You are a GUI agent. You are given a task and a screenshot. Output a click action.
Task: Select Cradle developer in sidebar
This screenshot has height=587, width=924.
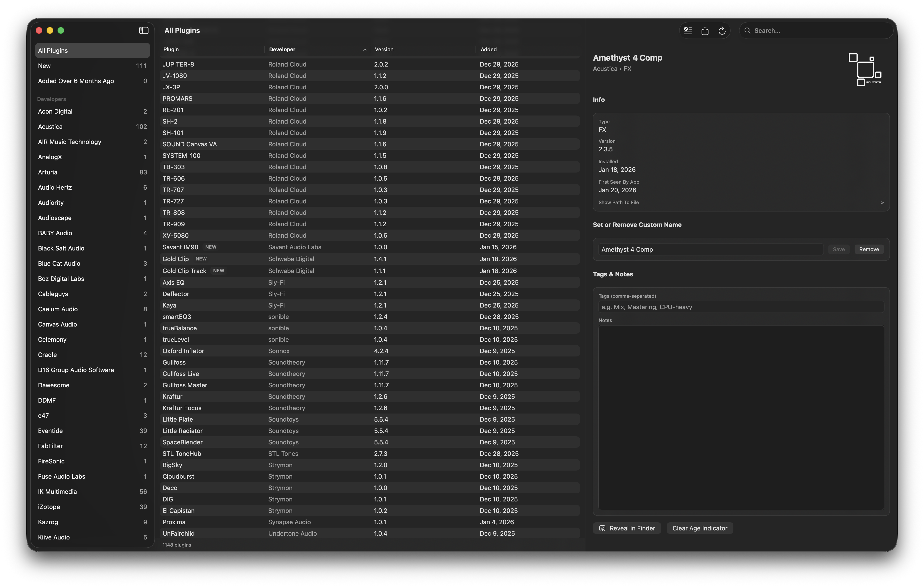(92, 355)
